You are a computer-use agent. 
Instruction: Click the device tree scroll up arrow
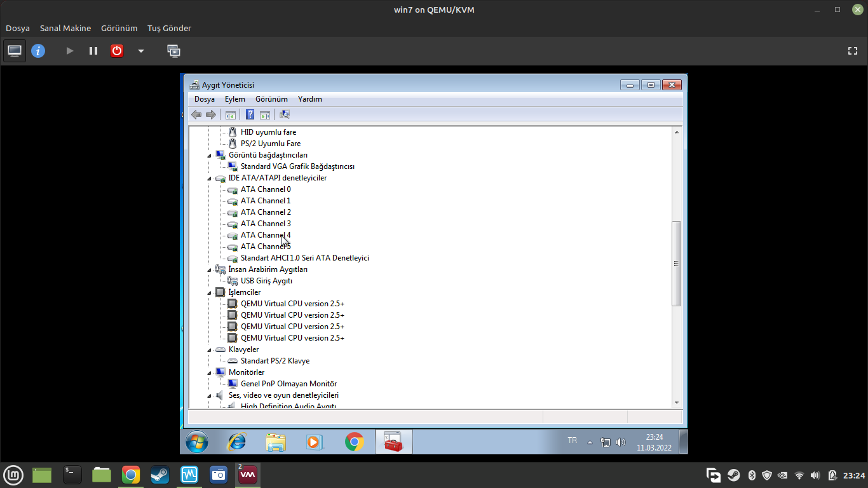[677, 132]
